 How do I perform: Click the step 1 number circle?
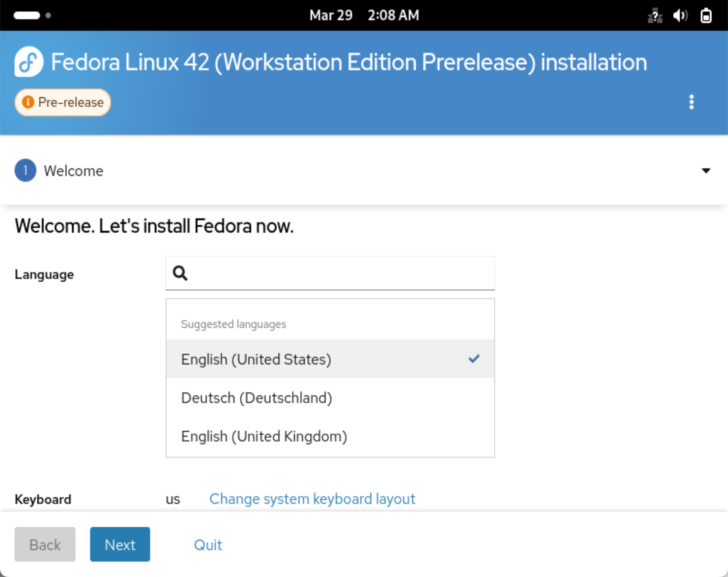coord(26,171)
